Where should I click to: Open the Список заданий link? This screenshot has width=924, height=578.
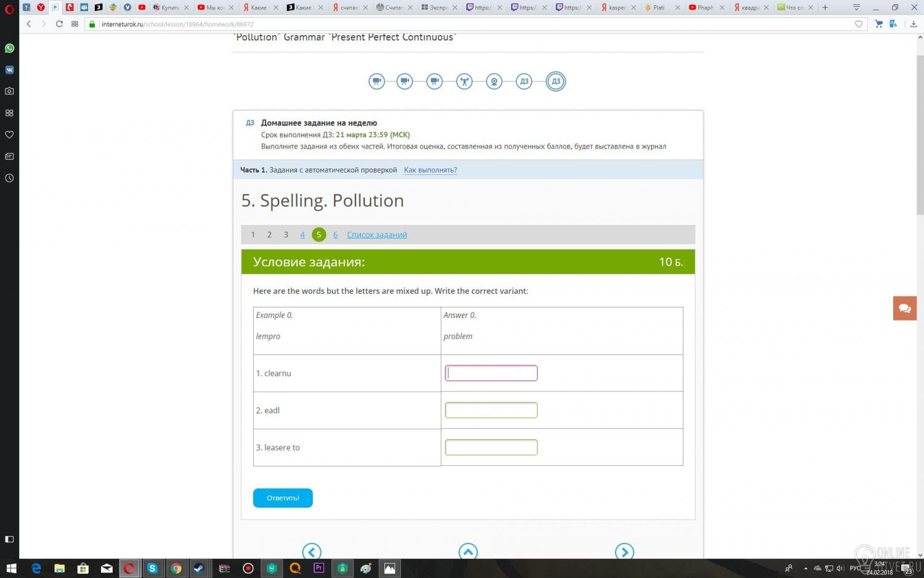(x=377, y=235)
